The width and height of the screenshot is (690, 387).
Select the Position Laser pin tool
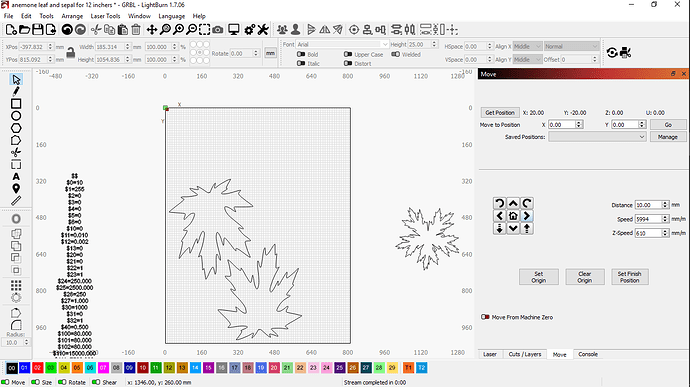16,188
